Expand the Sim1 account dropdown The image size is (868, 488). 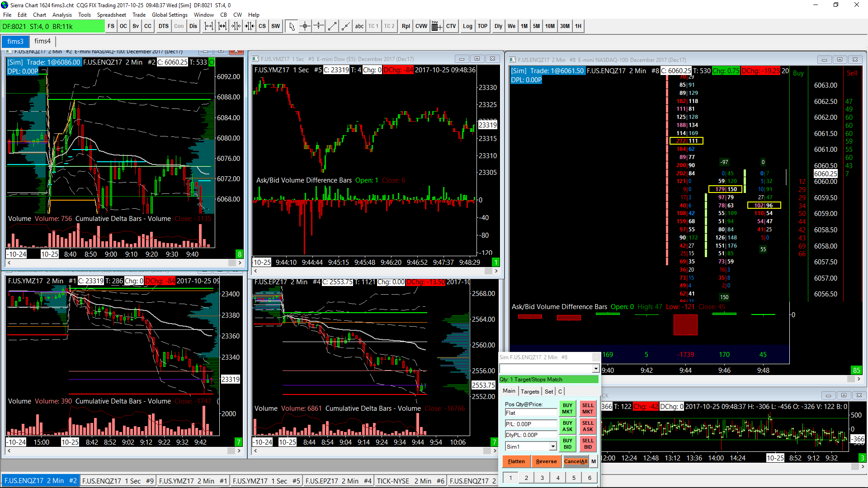pos(553,446)
